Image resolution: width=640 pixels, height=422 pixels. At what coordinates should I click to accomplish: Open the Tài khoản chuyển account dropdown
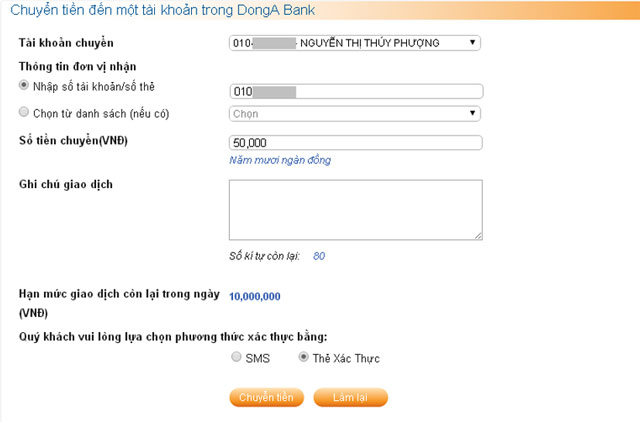355,43
